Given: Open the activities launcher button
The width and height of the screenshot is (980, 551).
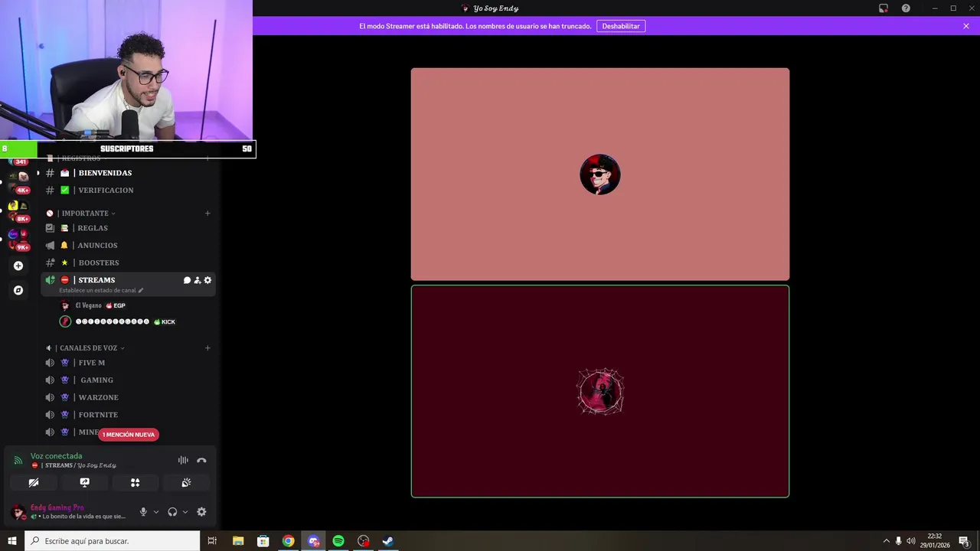Looking at the screenshot, I should pos(135,483).
